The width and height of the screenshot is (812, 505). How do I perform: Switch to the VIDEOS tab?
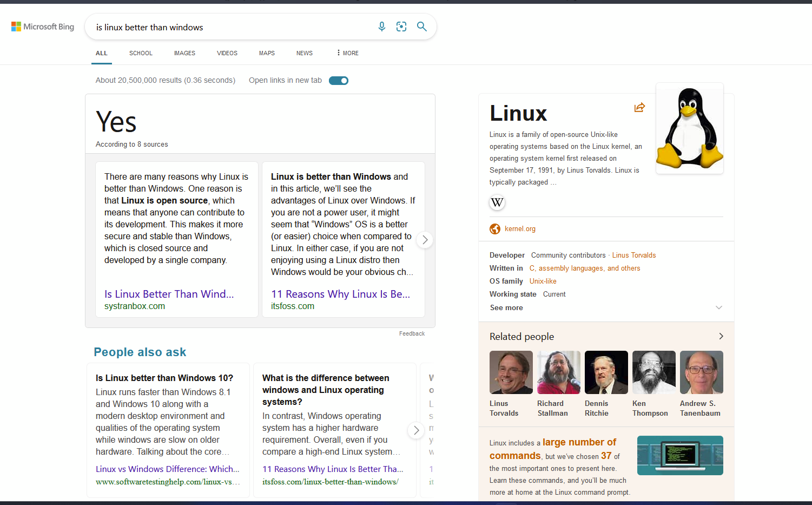click(x=227, y=53)
